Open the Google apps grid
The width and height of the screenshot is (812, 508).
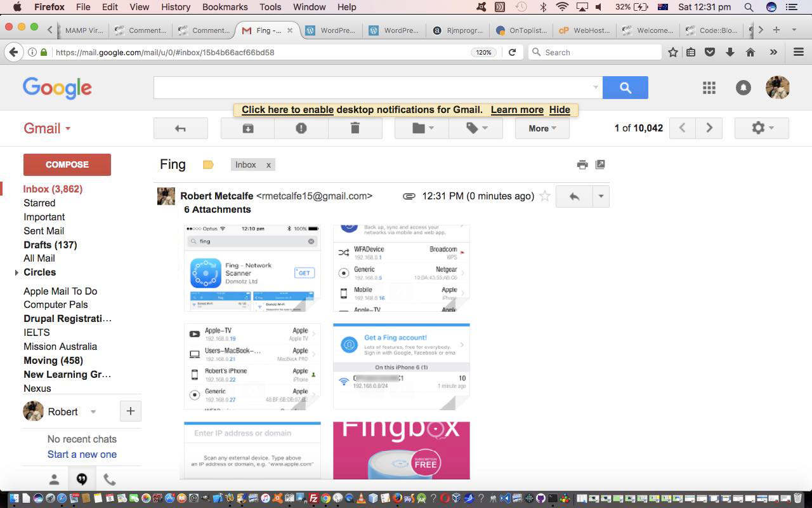[709, 88]
